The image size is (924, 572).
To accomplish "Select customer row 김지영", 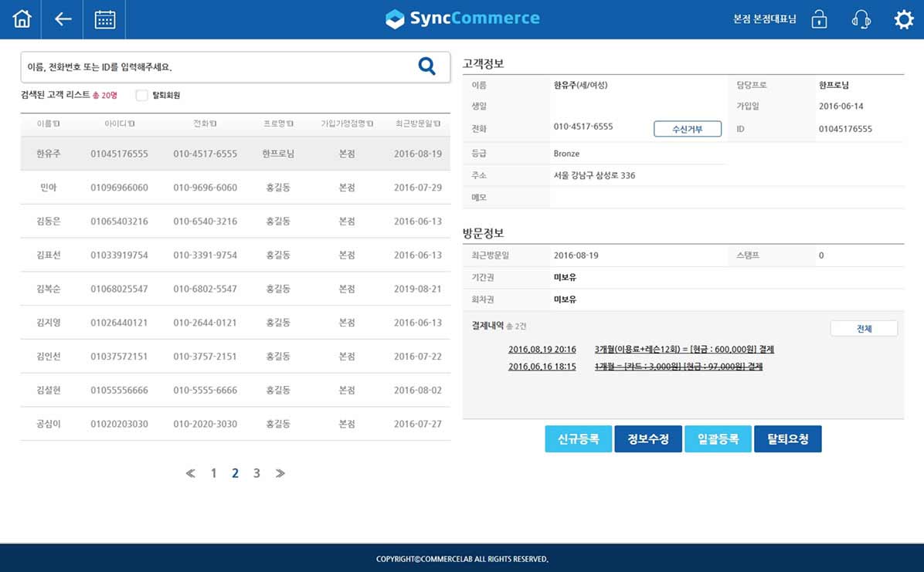I will [x=235, y=323].
